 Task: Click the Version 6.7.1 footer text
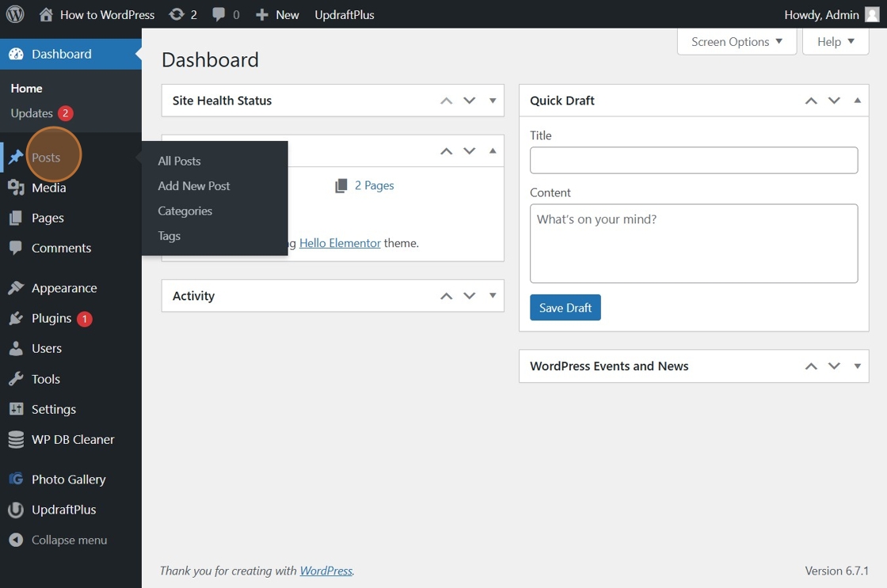pyautogui.click(x=836, y=571)
